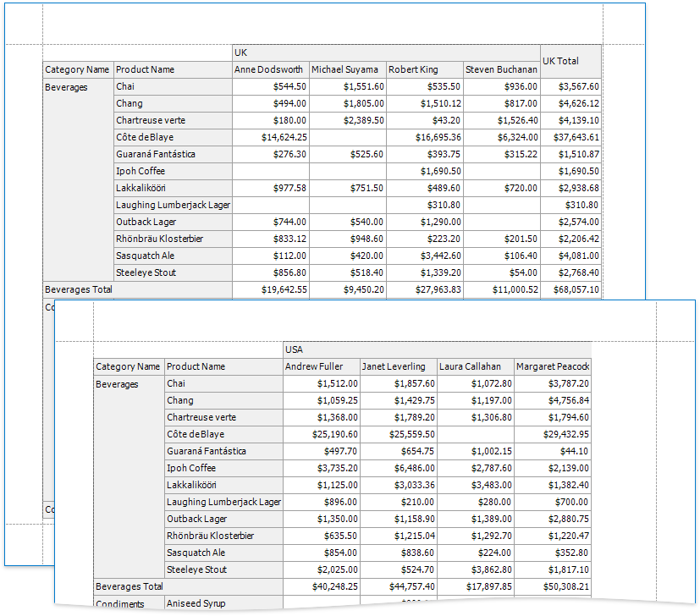Click the $50,308.21 Beverages Total value
Image resolution: width=700 pixels, height=616 pixels.
(x=552, y=586)
